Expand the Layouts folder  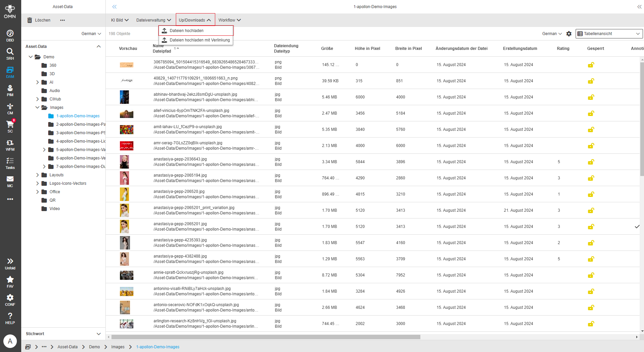(x=38, y=175)
